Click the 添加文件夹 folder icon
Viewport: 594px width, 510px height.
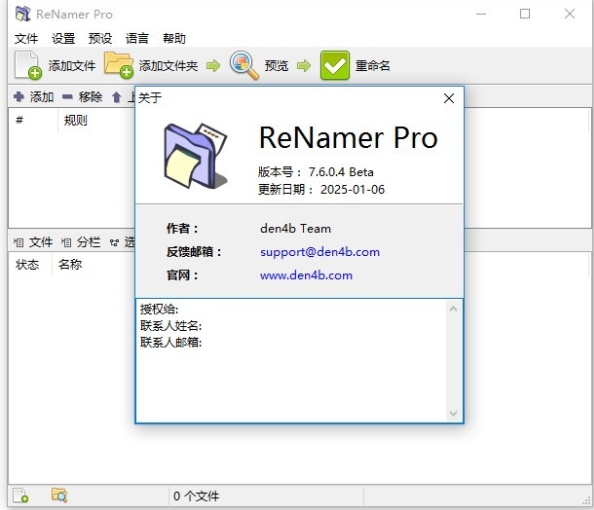pyautogui.click(x=119, y=65)
